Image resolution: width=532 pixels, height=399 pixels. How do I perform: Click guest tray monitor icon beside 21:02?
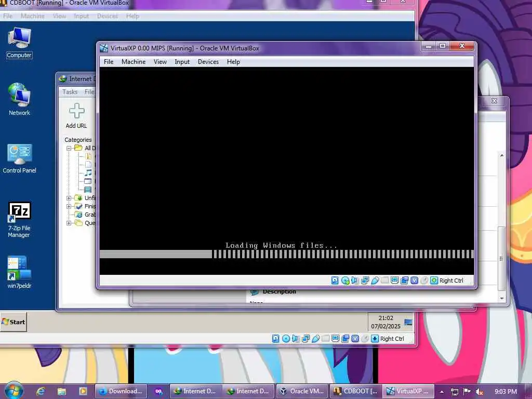(408, 322)
